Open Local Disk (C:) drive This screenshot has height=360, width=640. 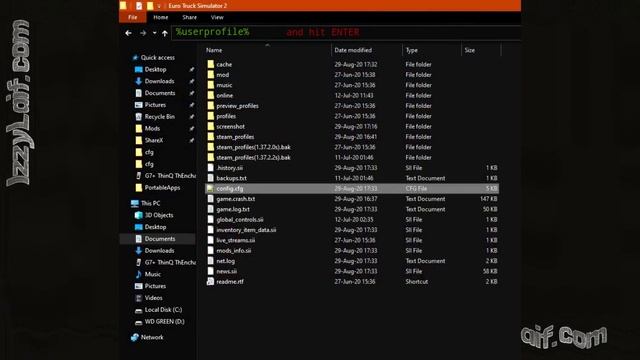163,310
